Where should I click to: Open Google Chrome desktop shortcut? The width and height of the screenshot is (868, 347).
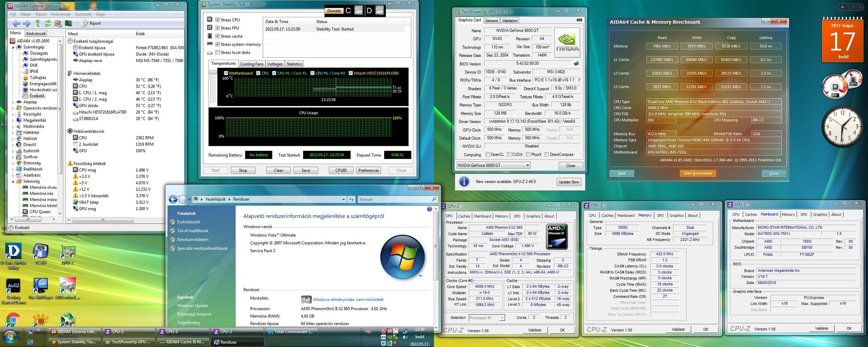13,319
